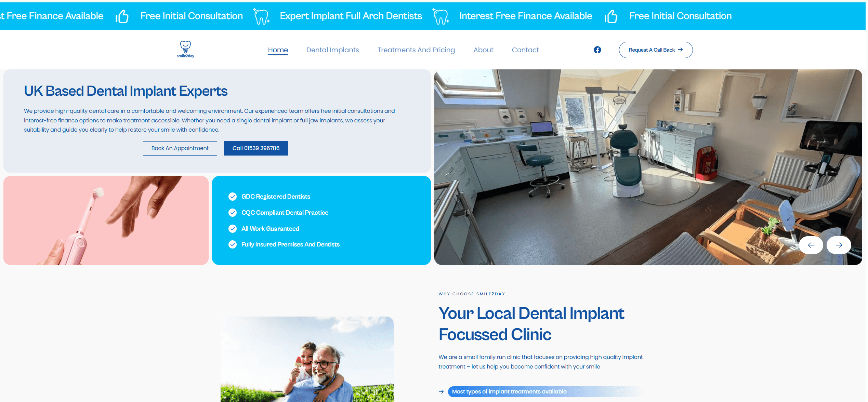Click arrow icon beside Most types of implant treatments

click(441, 392)
